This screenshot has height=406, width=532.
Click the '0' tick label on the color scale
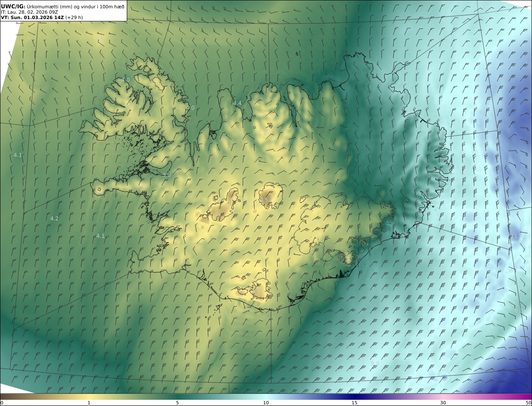[2, 403]
